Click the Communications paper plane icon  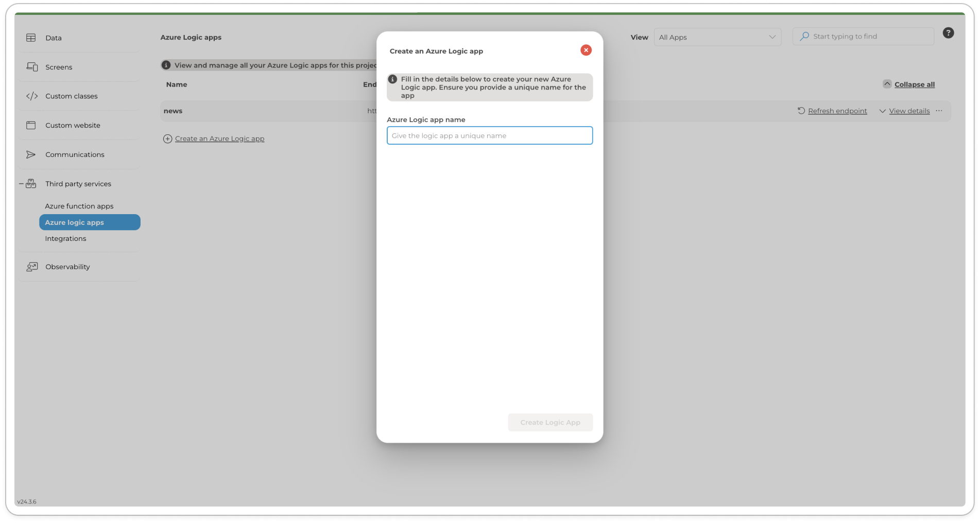point(31,154)
